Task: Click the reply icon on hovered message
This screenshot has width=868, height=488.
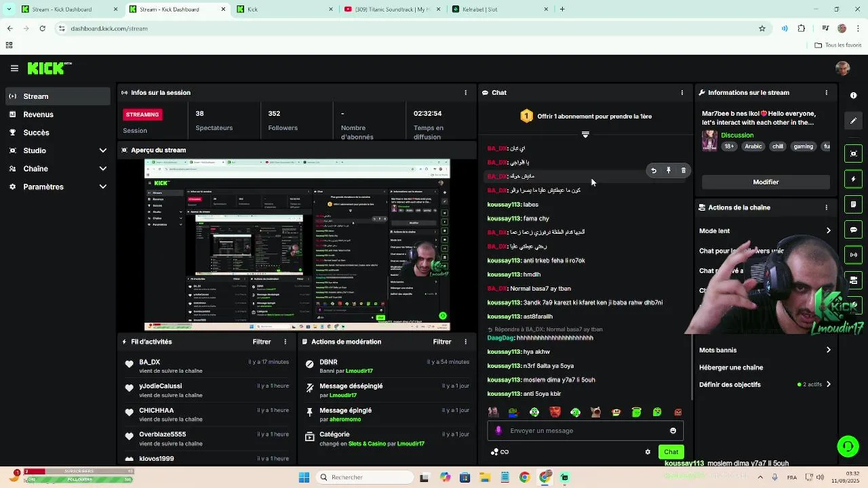Action: coord(654,171)
